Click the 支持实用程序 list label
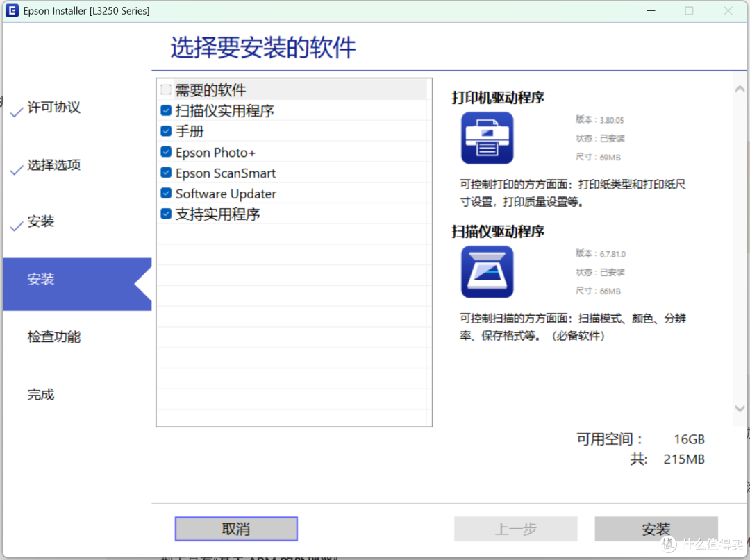Screen dimensions: 750x560 pos(217,214)
